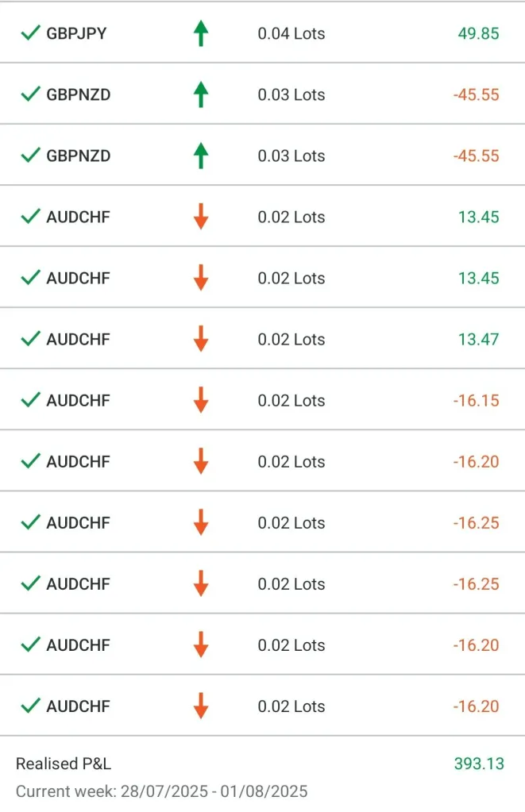Screen dimensions: 525x812
Task: Click the Realised P&L label
Action: coord(64,764)
